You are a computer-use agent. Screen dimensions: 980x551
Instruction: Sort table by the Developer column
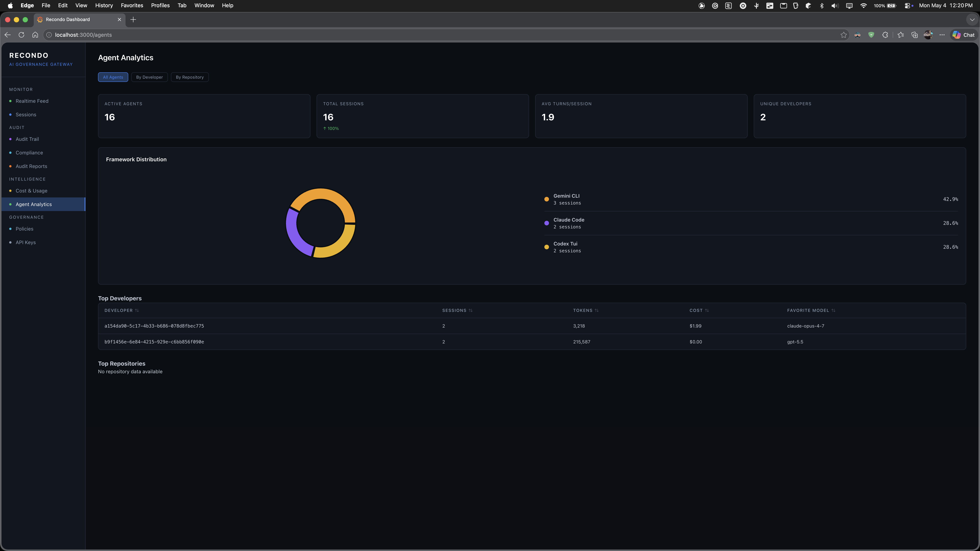[122, 311]
